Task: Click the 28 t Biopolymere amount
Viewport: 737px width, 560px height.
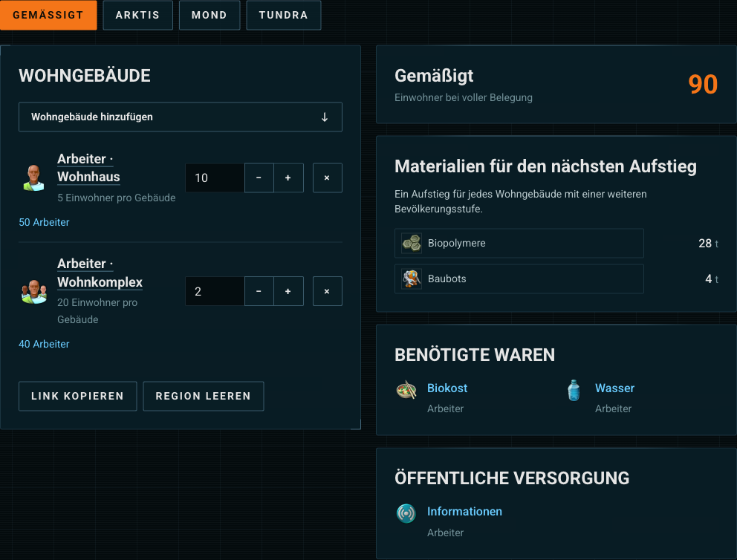Action: click(708, 244)
